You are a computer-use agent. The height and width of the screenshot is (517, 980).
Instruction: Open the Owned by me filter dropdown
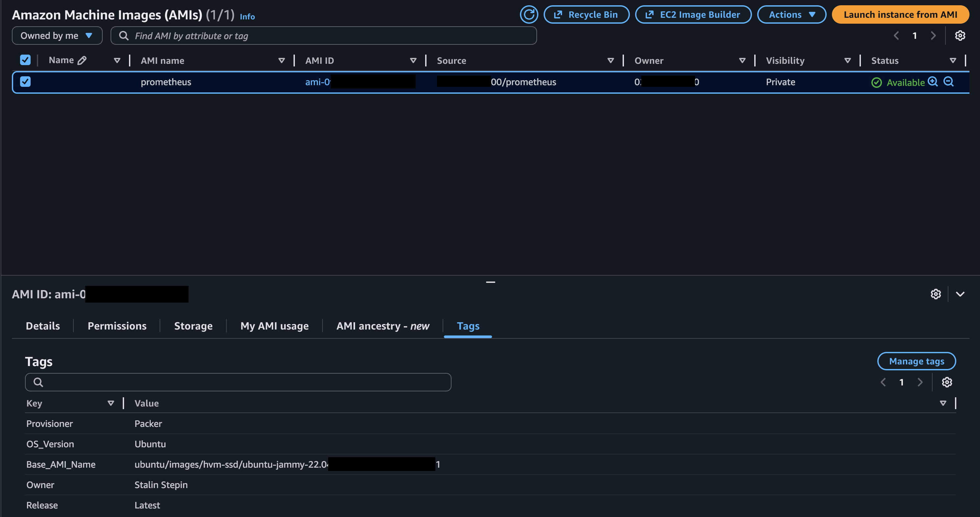click(57, 36)
